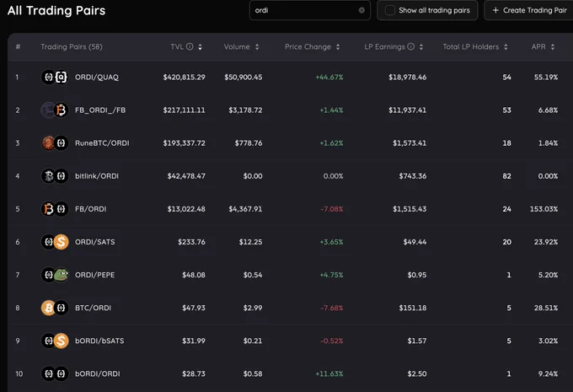Click the ordi search input field
Screen dimensions: 573x392
click(x=309, y=10)
